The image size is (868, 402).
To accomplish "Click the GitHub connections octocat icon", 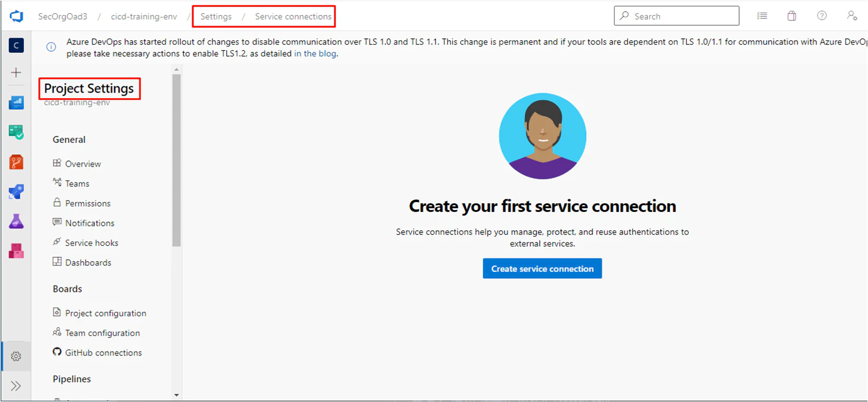I will click(57, 352).
